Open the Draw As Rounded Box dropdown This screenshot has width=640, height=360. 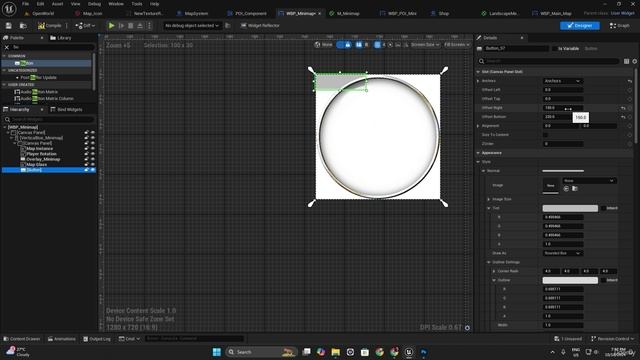pos(562,253)
